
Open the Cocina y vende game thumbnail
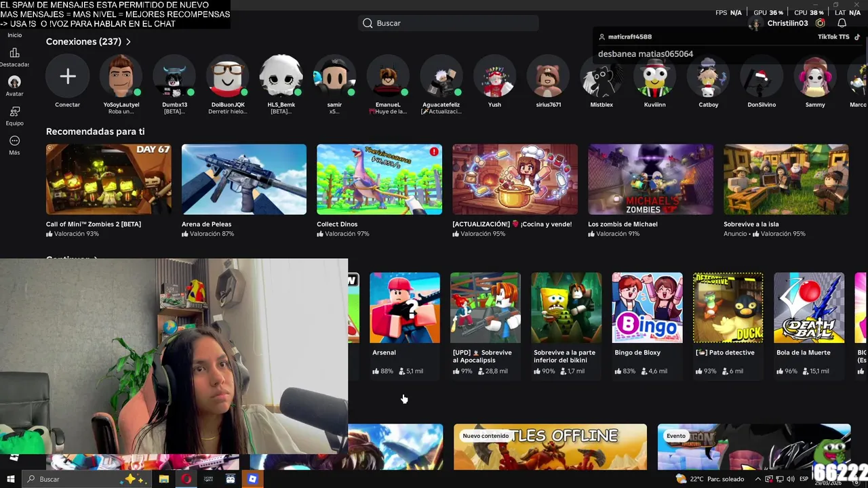(515, 180)
